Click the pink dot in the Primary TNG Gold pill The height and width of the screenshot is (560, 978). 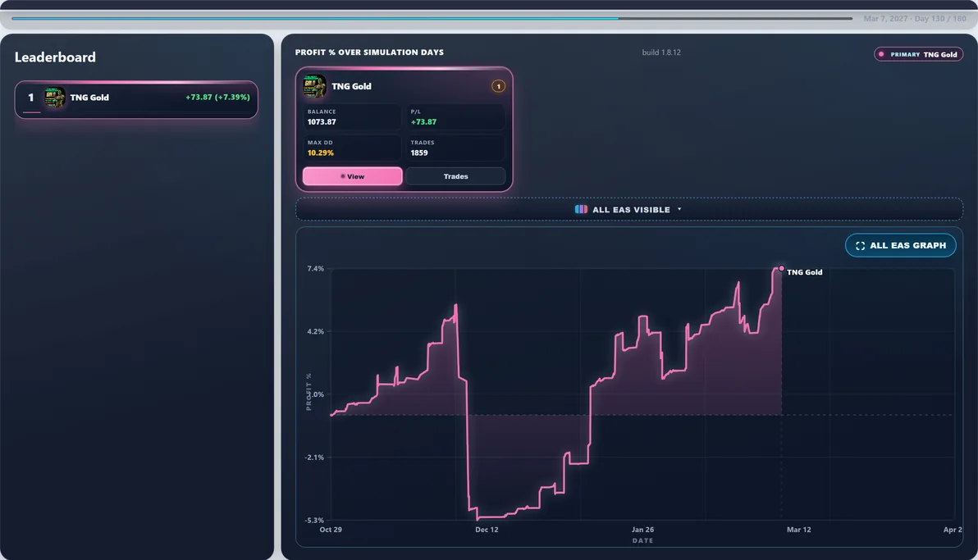[881, 54]
